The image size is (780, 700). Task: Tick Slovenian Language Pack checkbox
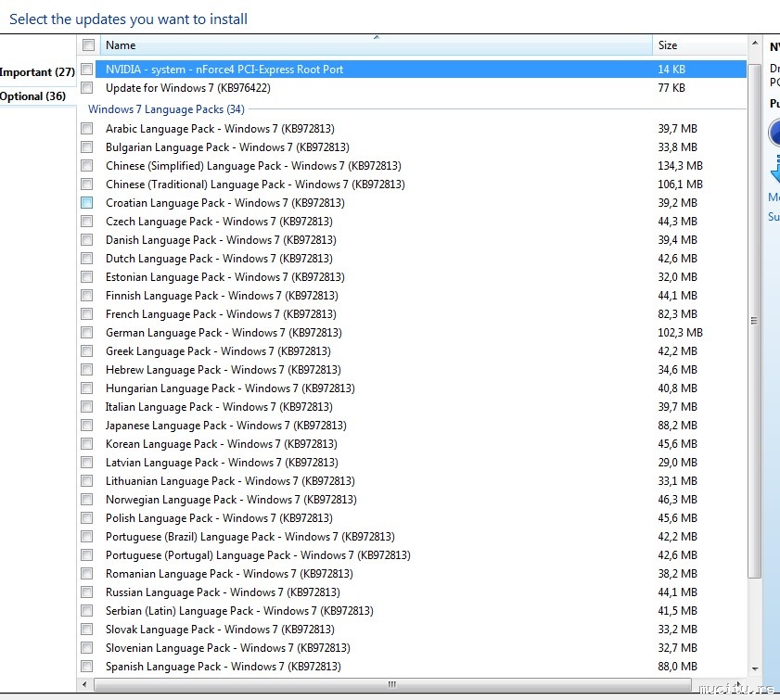[x=87, y=648]
